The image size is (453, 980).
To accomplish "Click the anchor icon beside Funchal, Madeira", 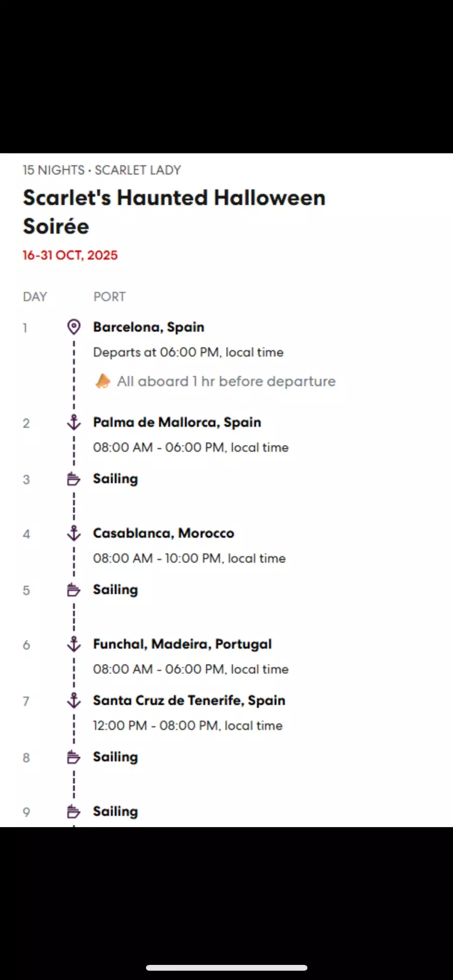I will coord(74,644).
